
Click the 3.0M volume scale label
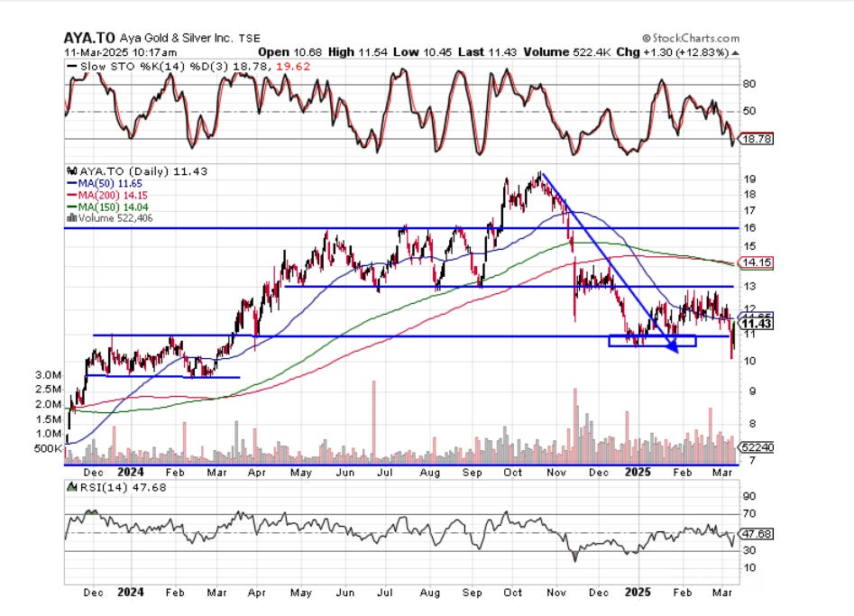point(49,374)
